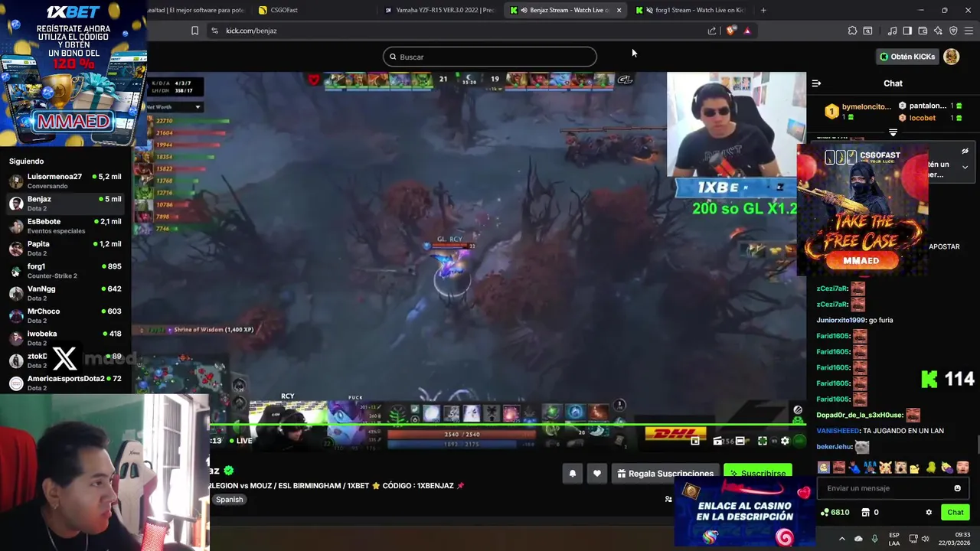
Task: Open EsBebote channel in sidebar
Action: pyautogui.click(x=66, y=226)
